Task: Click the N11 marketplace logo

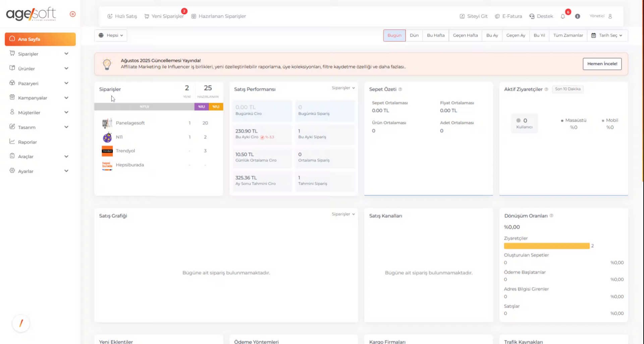Action: pos(107,137)
